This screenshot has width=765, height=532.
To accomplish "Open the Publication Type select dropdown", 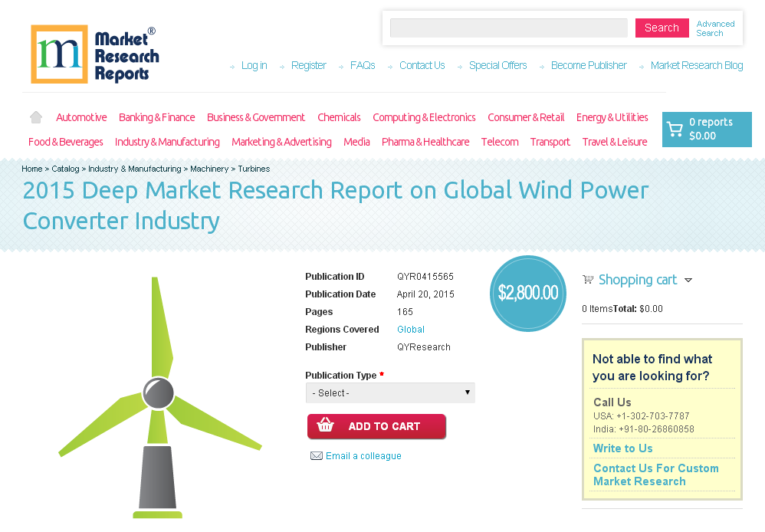I will [390, 392].
